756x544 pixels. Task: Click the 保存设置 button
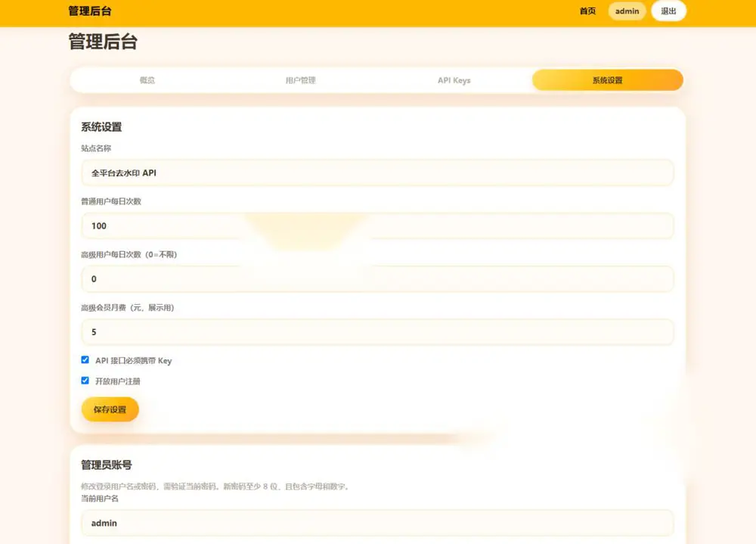tap(110, 409)
